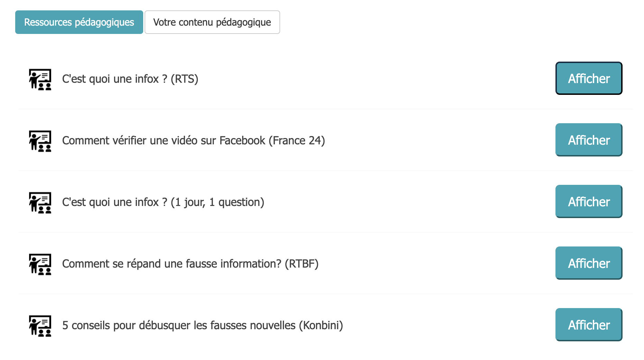Click the blank space in the Konbini resource row
This screenshot has height=360, width=644.
tap(449, 325)
